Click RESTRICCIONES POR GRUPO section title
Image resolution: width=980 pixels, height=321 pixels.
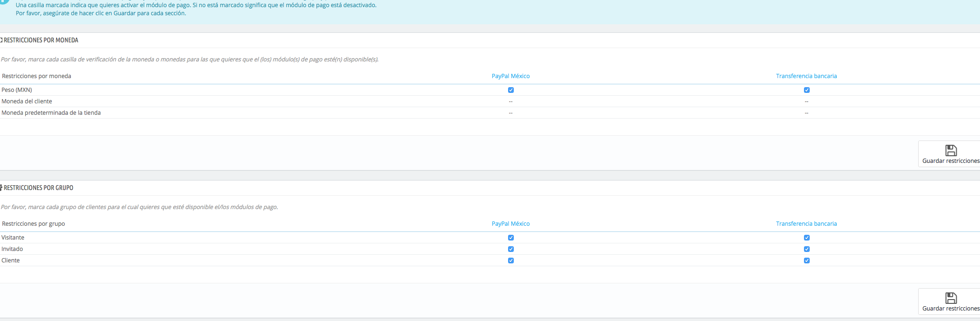point(38,188)
